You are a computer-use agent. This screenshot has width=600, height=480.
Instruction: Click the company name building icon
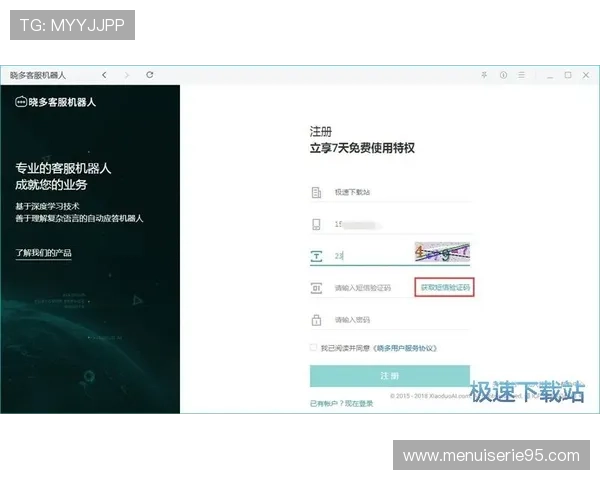(316, 192)
